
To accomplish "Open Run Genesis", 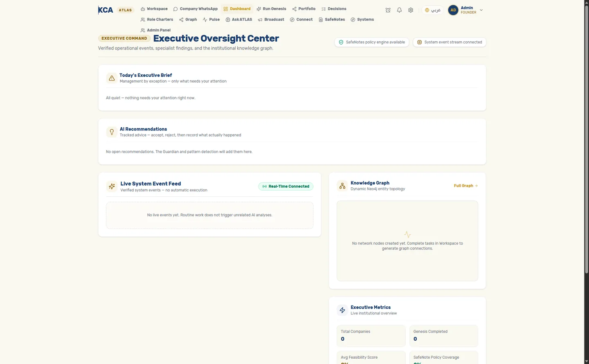I will [271, 9].
